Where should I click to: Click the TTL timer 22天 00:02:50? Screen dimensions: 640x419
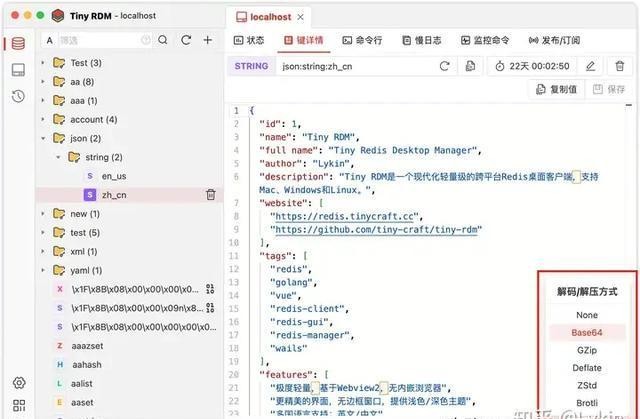click(533, 66)
